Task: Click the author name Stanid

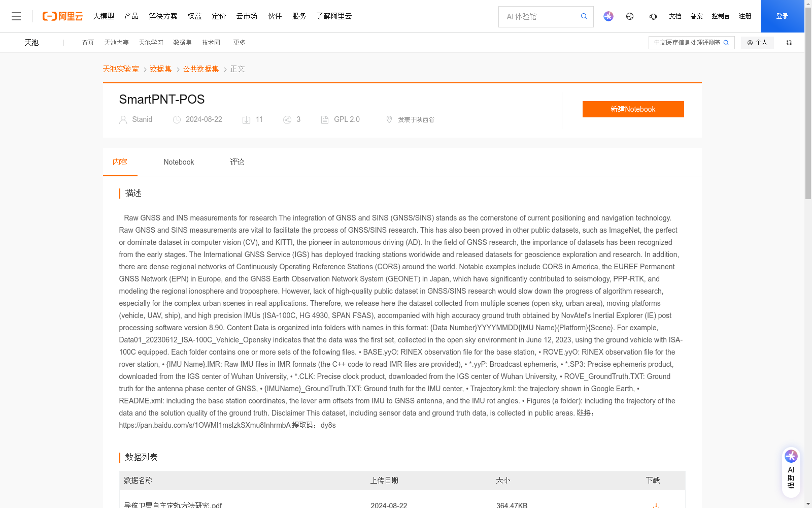Action: 142,119
